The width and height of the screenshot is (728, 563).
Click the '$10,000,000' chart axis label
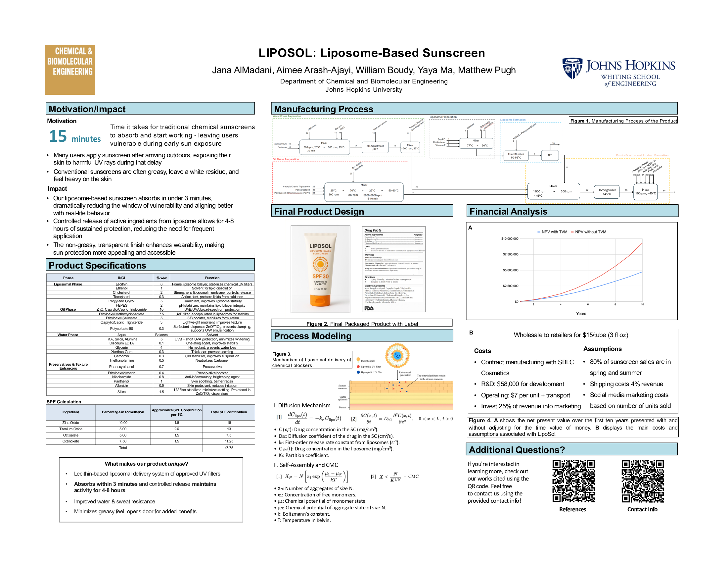(x=510, y=238)
